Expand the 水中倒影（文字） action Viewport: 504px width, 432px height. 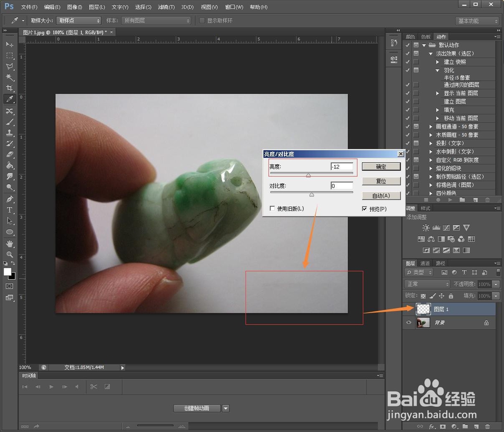coord(431,152)
